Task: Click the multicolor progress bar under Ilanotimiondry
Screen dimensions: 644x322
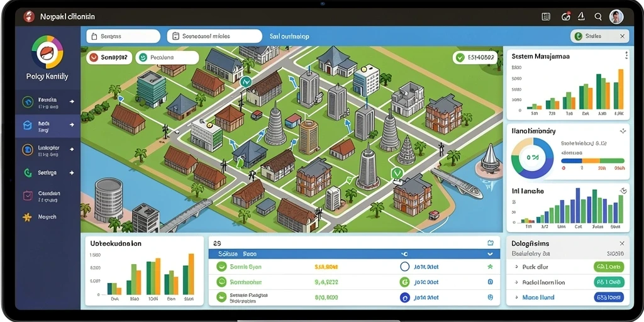Action: click(x=592, y=160)
